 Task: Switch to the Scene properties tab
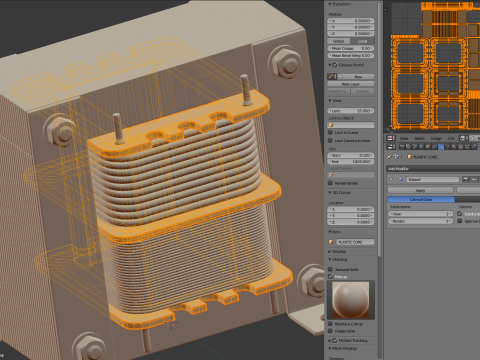(415, 146)
